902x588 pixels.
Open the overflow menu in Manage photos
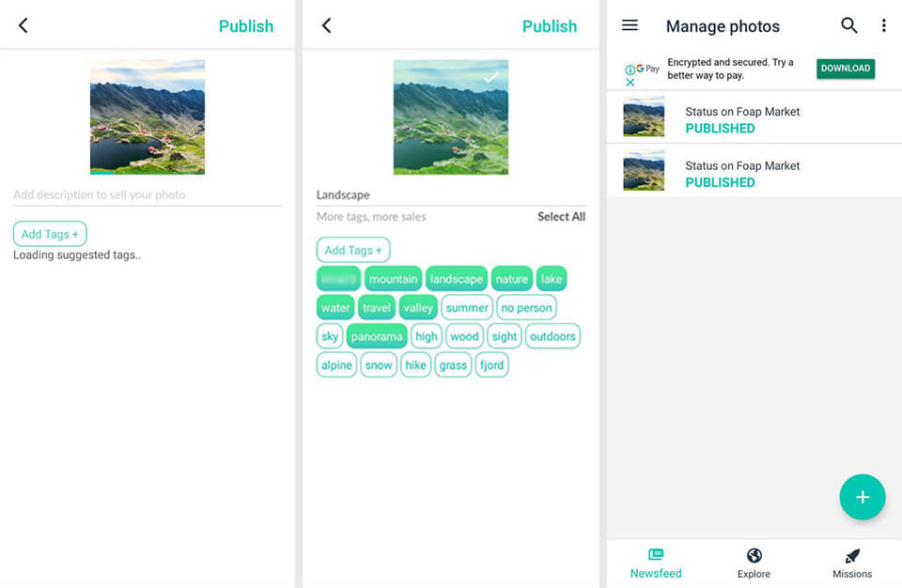883,25
